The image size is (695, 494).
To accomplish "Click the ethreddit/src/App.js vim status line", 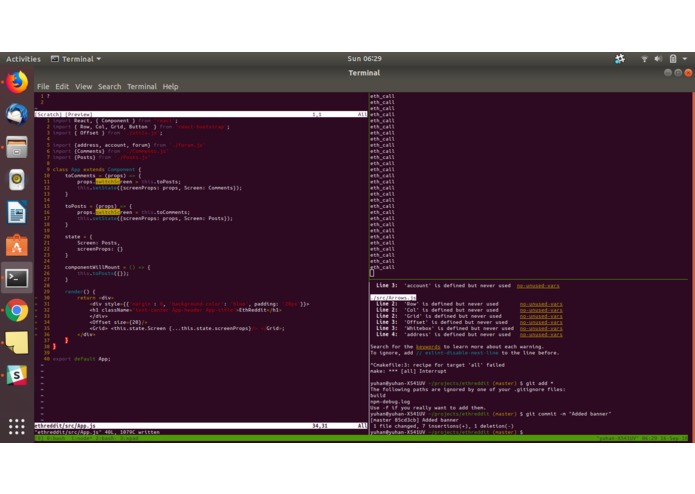I will (x=201, y=426).
